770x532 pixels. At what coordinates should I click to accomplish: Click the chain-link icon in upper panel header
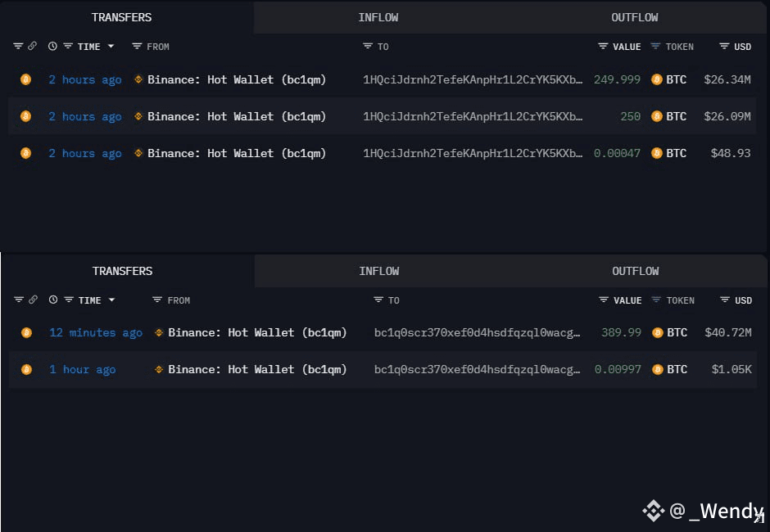[x=32, y=46]
